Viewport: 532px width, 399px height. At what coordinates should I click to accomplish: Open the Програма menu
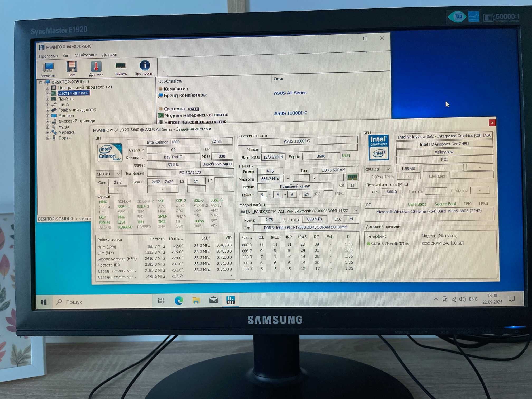pyautogui.click(x=48, y=56)
